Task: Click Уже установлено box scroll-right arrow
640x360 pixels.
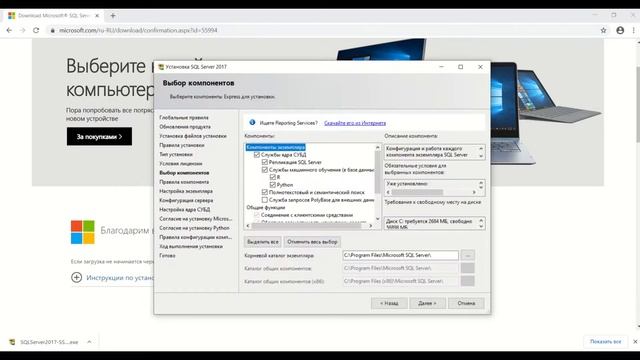Action: 474,192
